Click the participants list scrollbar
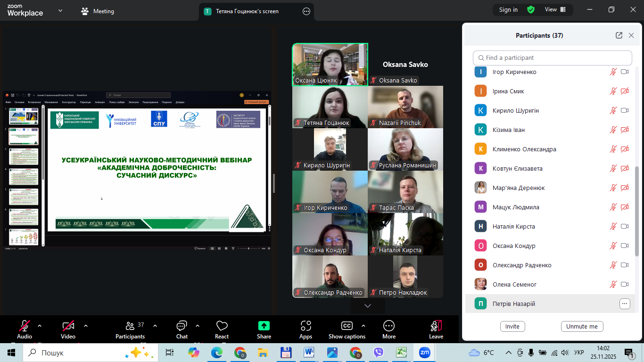 637,211
